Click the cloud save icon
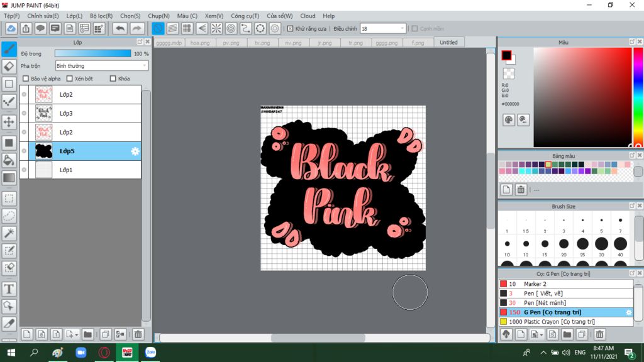The width and height of the screenshot is (644, 362). pos(11,29)
